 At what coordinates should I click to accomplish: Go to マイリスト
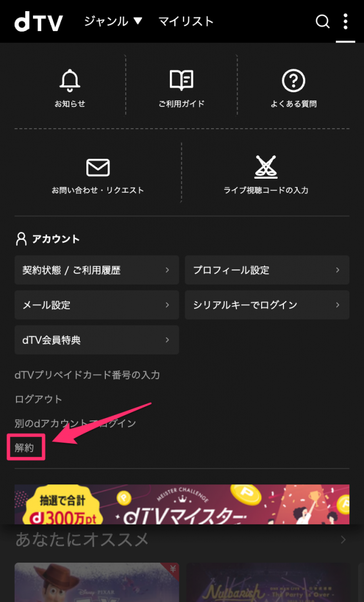186,21
